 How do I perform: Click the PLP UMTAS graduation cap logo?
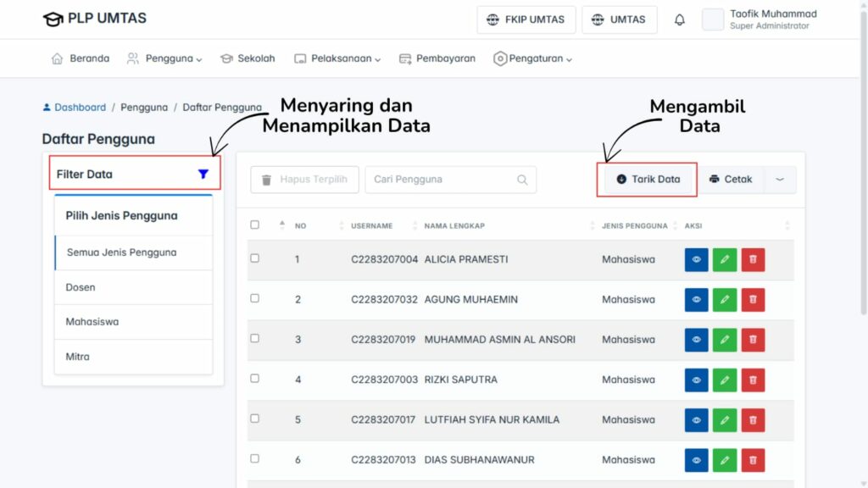tap(53, 19)
